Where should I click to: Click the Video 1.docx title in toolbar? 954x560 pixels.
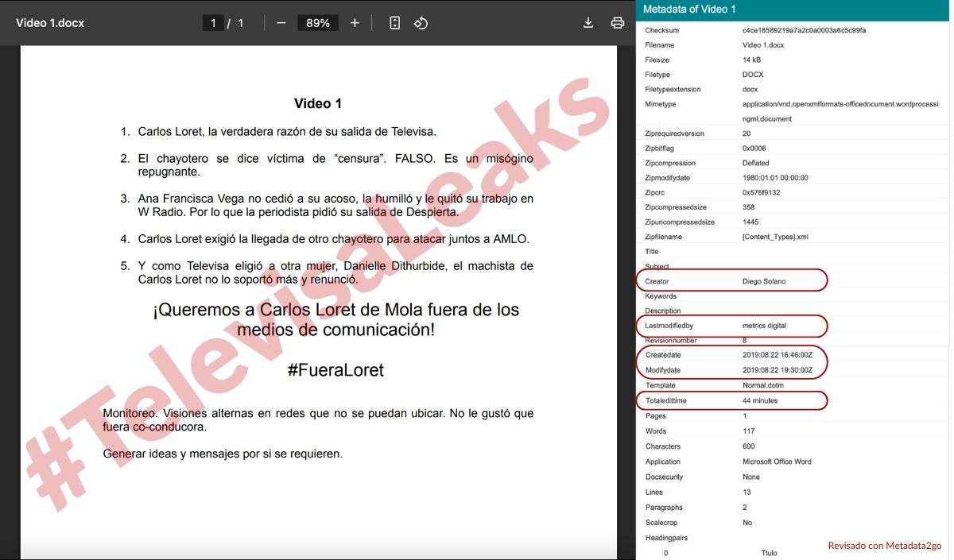(50, 23)
